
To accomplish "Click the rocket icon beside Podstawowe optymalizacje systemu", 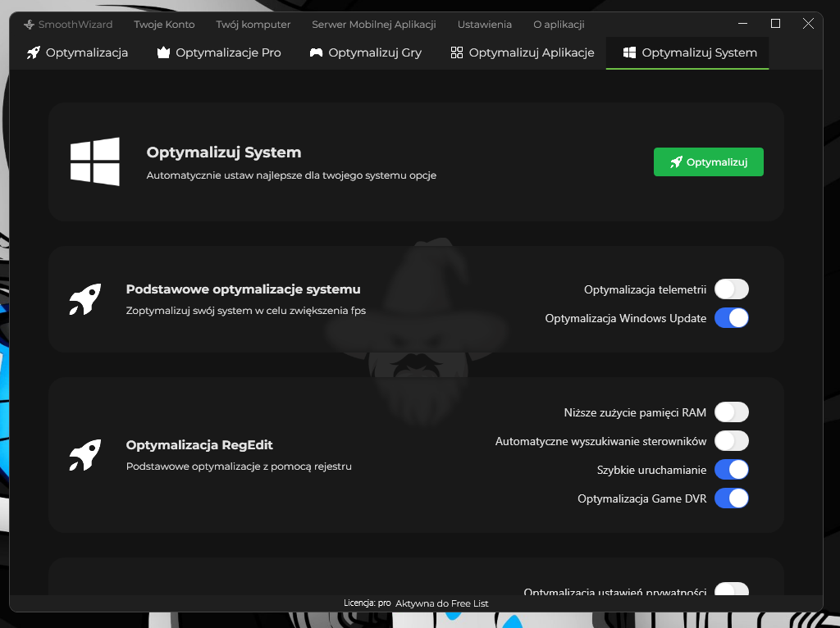I will pos(84,299).
